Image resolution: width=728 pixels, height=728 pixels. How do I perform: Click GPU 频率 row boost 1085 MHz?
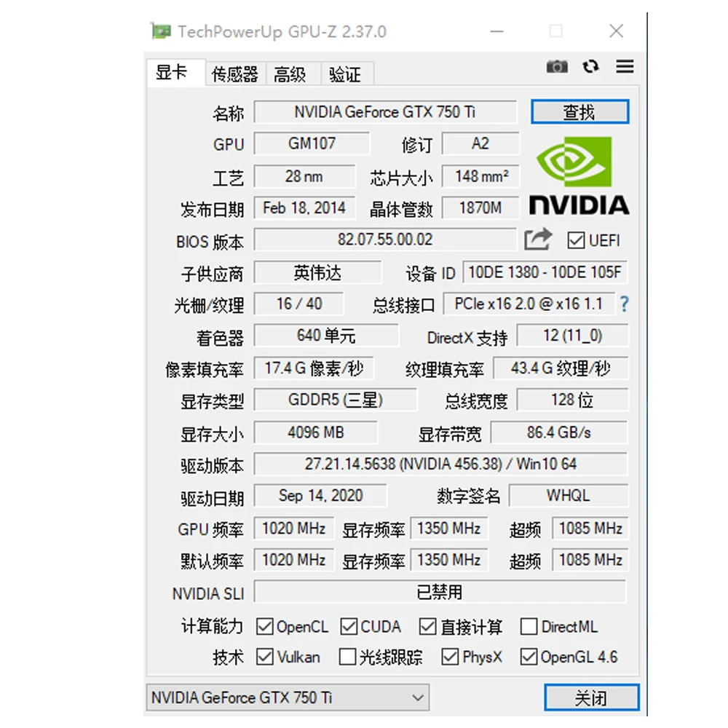[x=590, y=529]
